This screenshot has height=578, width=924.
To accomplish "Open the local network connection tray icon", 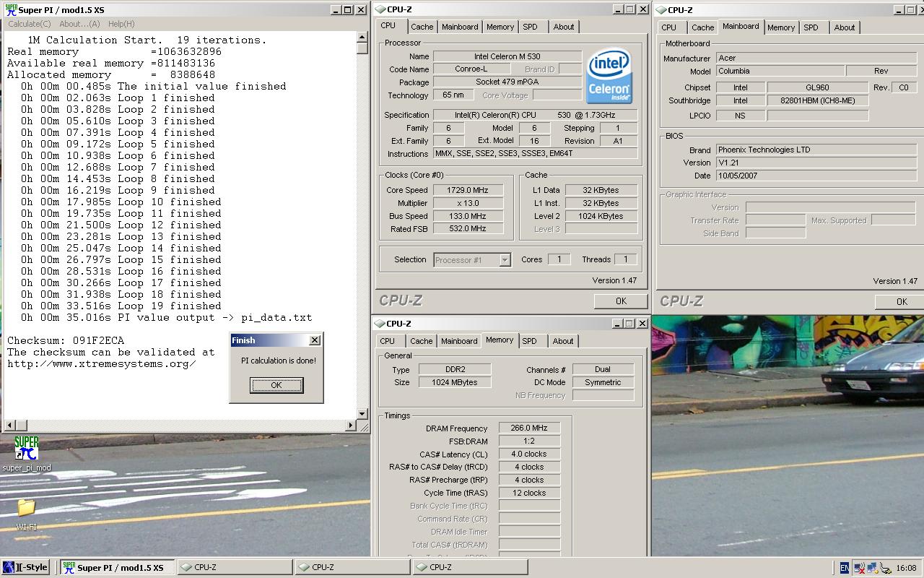I will coord(872,568).
